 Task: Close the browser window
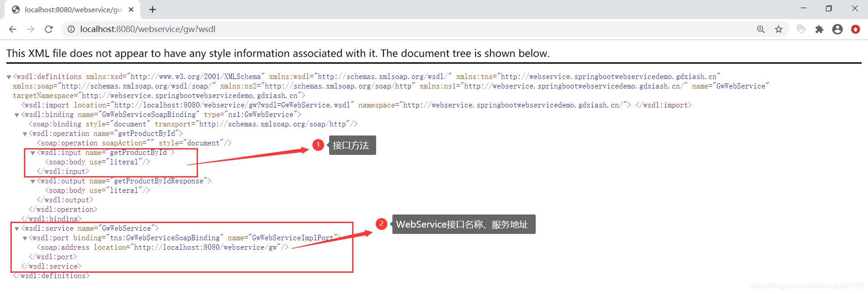click(855, 8)
